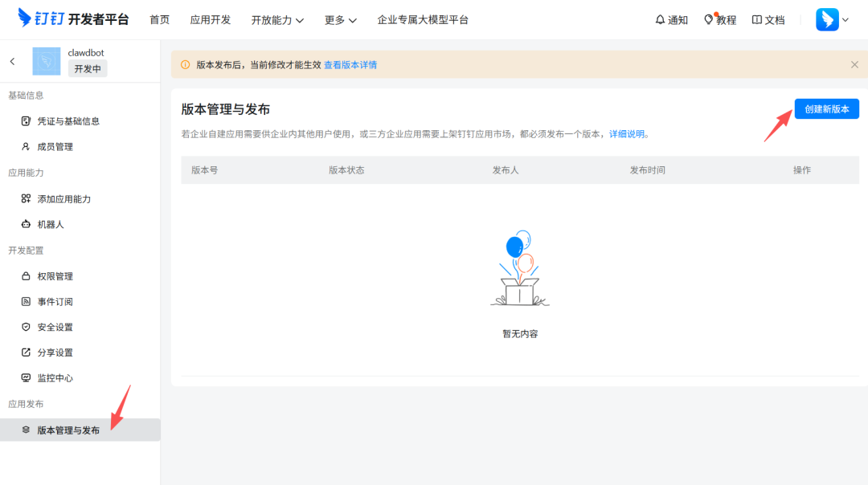Click the 成员管理 person icon
868x485 pixels.
coord(26,147)
